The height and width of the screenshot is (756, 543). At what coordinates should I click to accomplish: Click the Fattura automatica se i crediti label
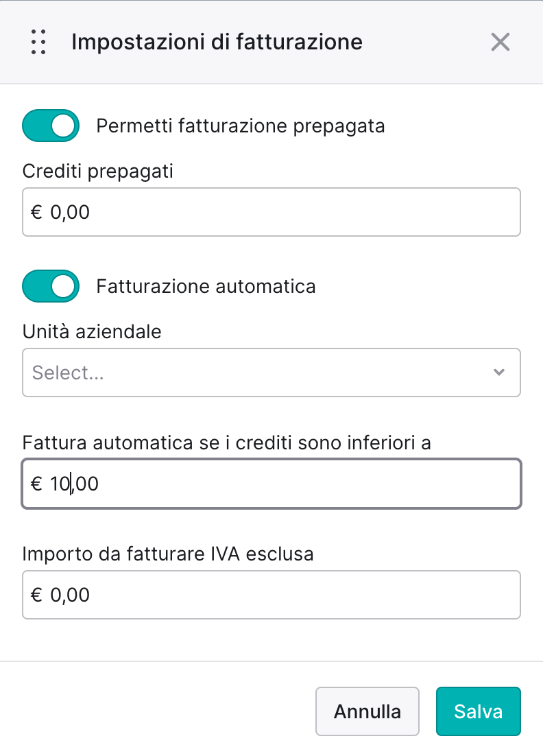tap(226, 442)
